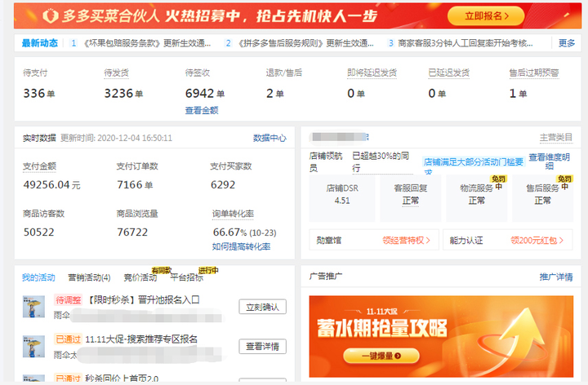Open 店铺满足大部分活动门槛要求 link
Viewport: 588px width, 385px height.
pos(473,164)
